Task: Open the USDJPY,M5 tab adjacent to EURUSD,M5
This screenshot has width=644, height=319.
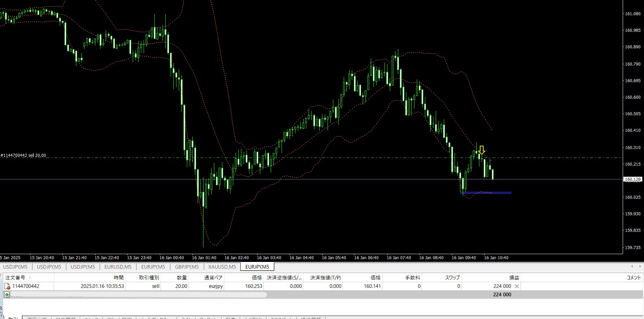Action: point(83,267)
